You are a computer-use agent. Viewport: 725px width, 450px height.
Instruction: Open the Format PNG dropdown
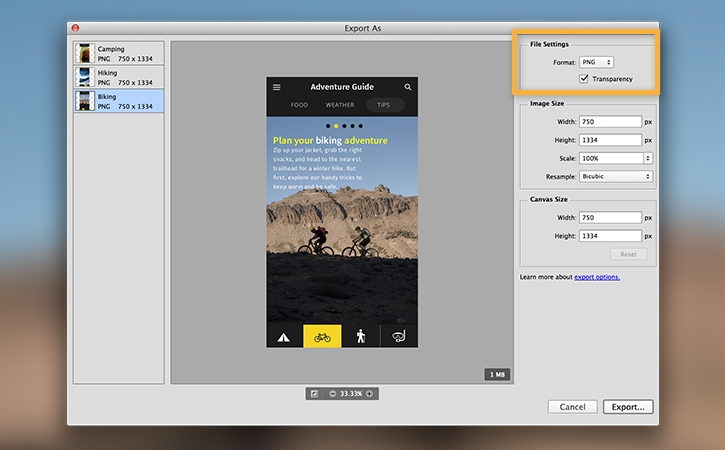tap(597, 62)
